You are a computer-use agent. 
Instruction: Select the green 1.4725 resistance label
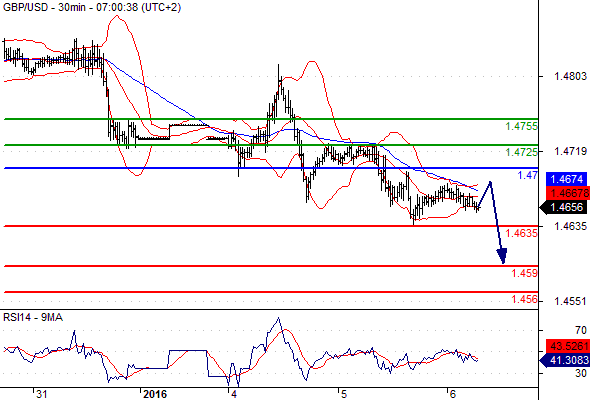coord(521,152)
